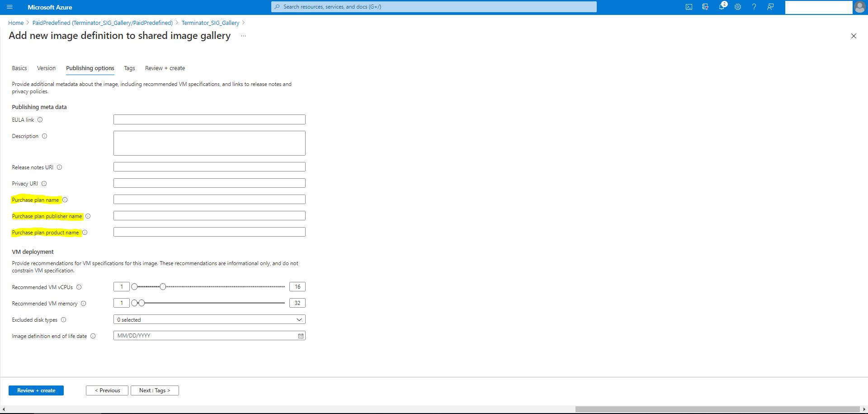The image size is (868, 414).
Task: View the Purchase plan name info tooltip
Action: pyautogui.click(x=65, y=200)
